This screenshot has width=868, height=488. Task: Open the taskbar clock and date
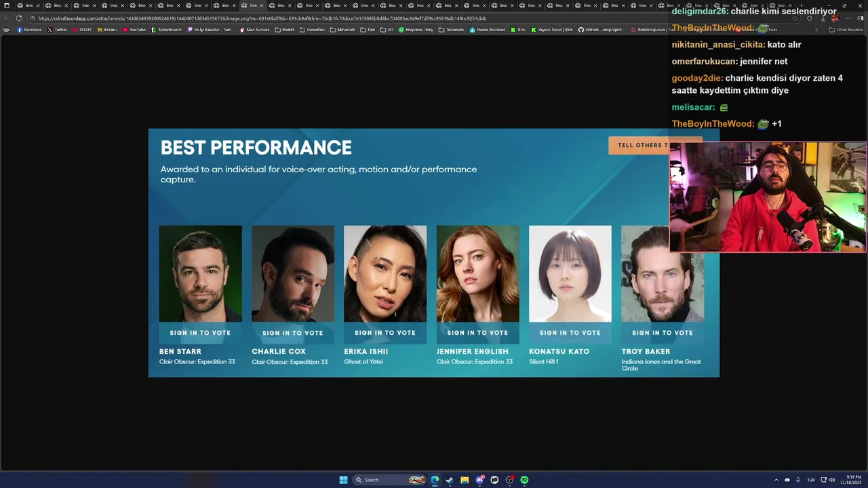tap(851, 480)
